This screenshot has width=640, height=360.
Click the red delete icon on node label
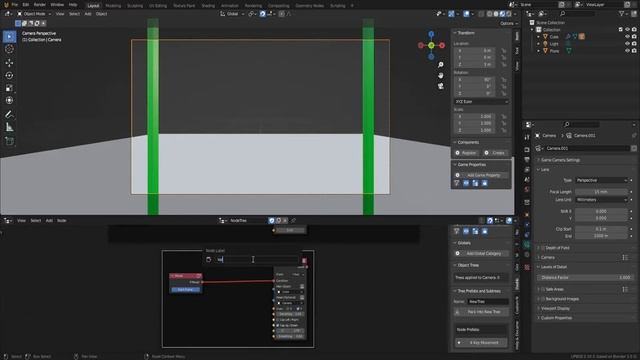304,260
